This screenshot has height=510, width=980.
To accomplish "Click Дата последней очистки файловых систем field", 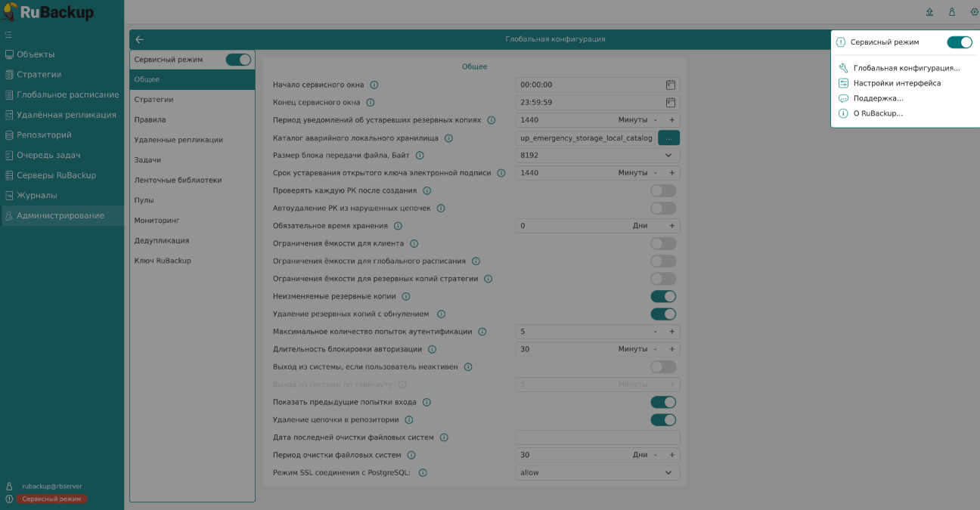I will 597,437.
